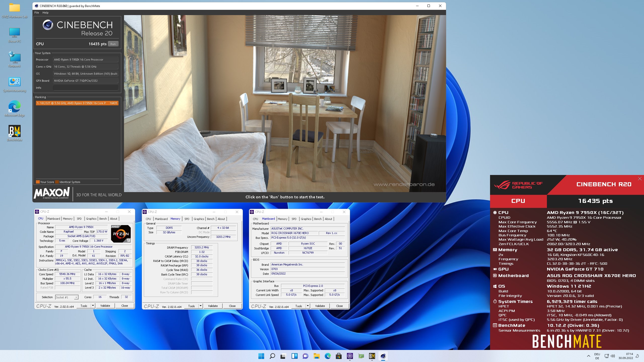Click Tools in the Mainboard CPU-Z window

tap(299, 306)
